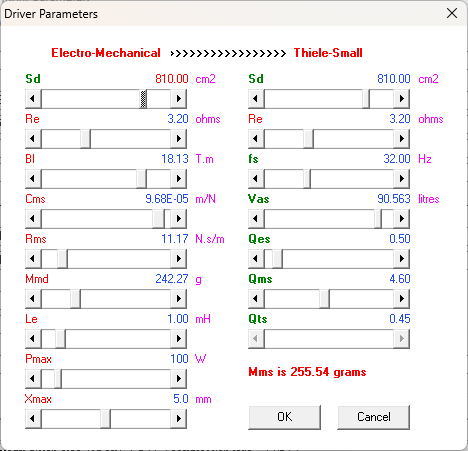The height and width of the screenshot is (451, 468).
Task: Click the Thiele-Small Re slider thumb
Action: 309,139
